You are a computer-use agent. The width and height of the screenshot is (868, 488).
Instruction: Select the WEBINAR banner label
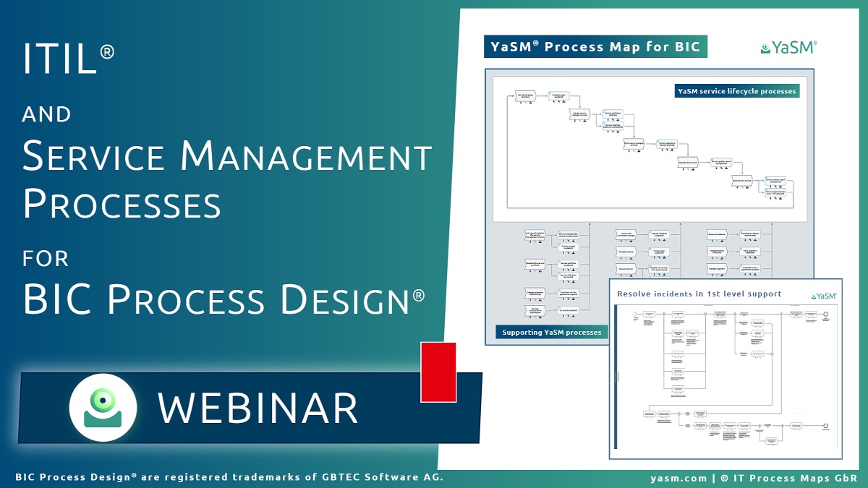pos(258,408)
